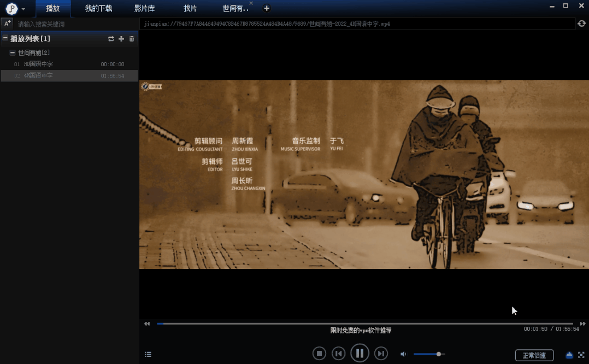Image resolution: width=589 pixels, height=364 pixels.
Task: Collapse the 世间有她[2] group
Action: click(13, 52)
